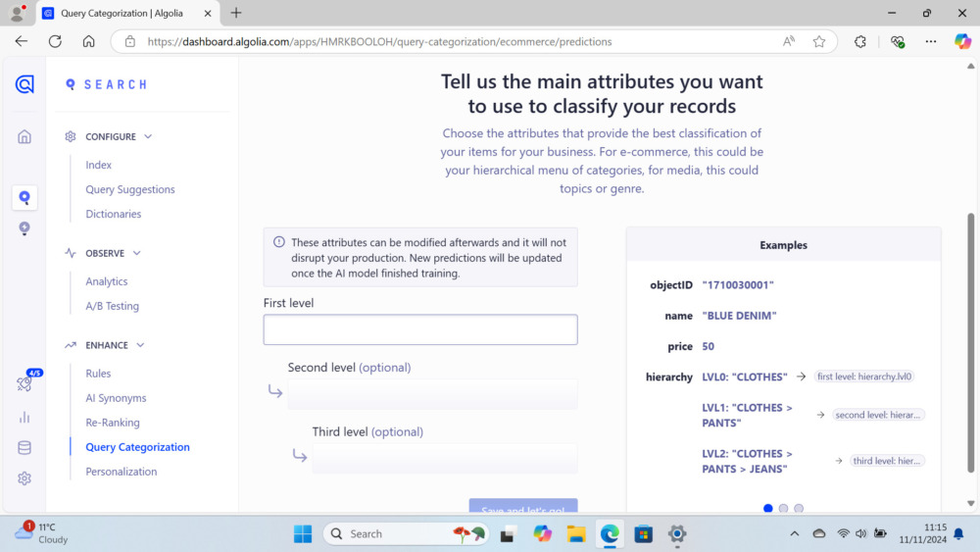980x552 pixels.
Task: Click the page vertical scrollbar thumb
Action: pyautogui.click(x=970, y=342)
